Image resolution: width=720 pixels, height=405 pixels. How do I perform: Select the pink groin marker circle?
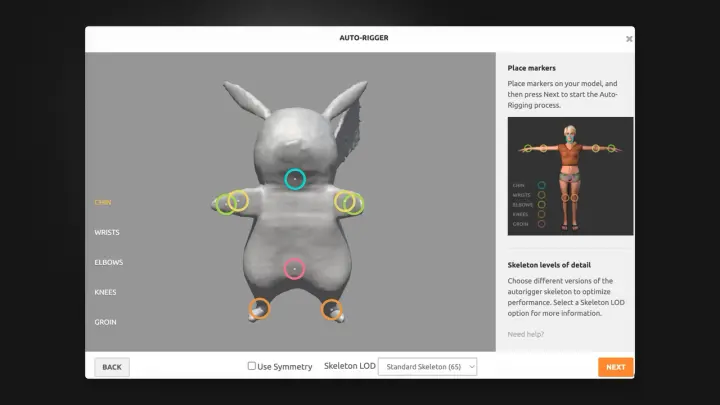click(x=294, y=268)
